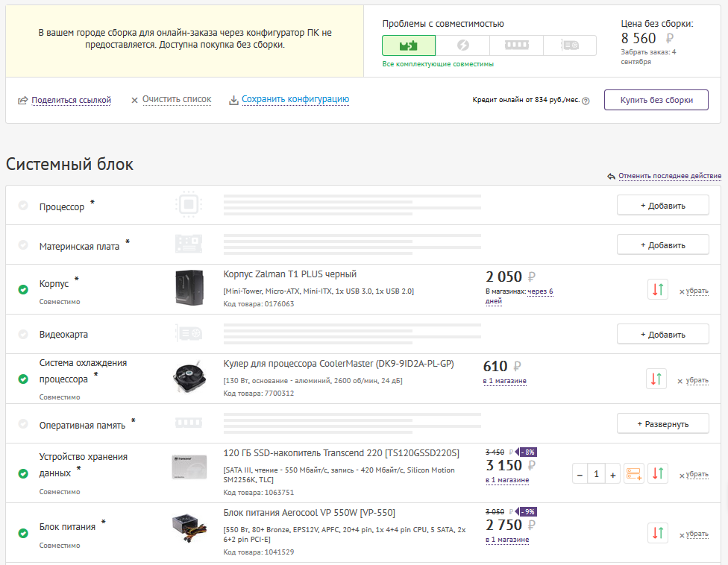The width and height of the screenshot is (728, 565).
Task: Click the grey check beside Процессор
Action: pos(23,205)
